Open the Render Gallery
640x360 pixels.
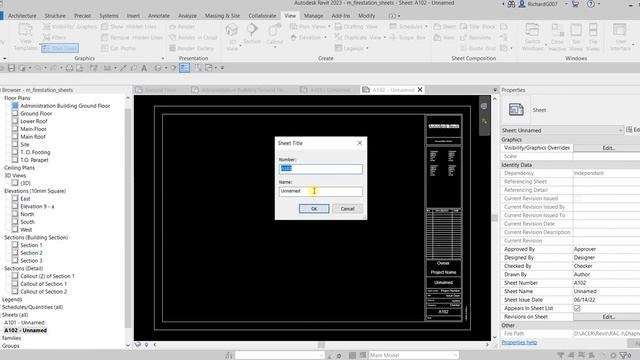pos(191,48)
